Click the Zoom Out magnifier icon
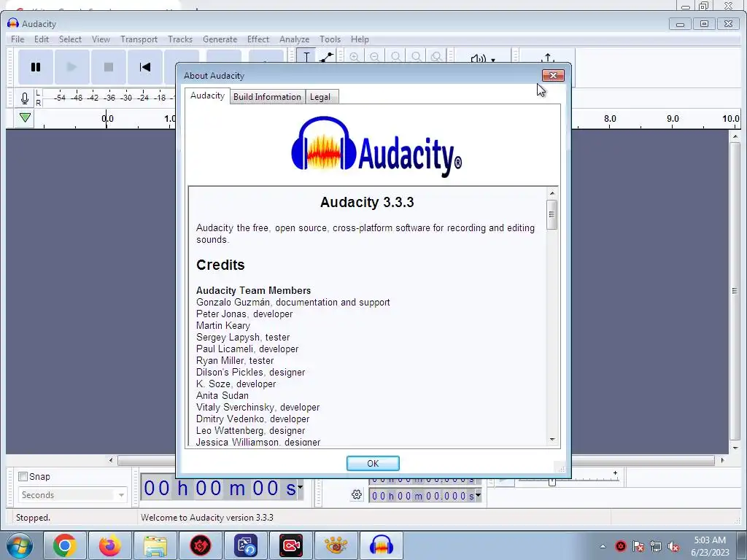 tap(375, 57)
